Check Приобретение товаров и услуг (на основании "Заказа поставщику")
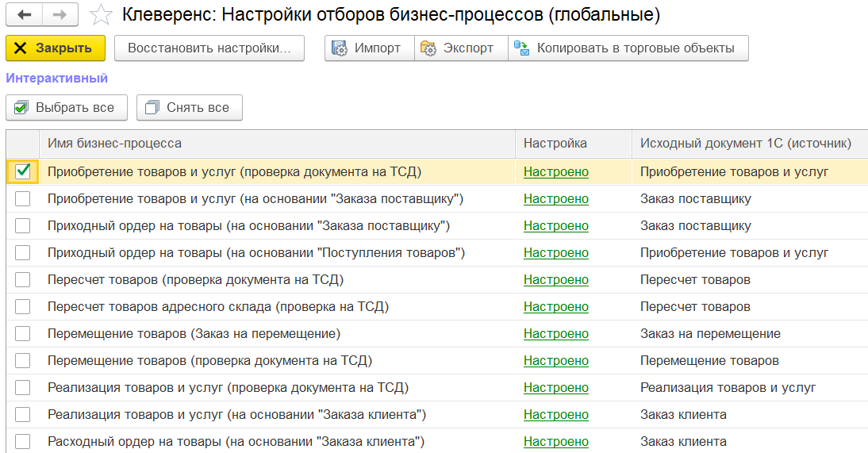This screenshot has height=453, width=868. click(23, 199)
